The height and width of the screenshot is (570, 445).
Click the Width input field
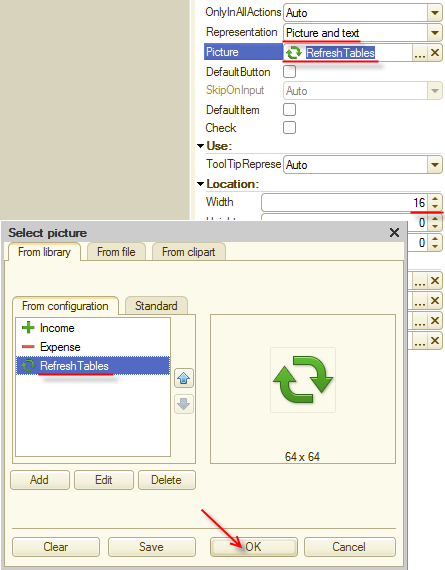(345, 202)
